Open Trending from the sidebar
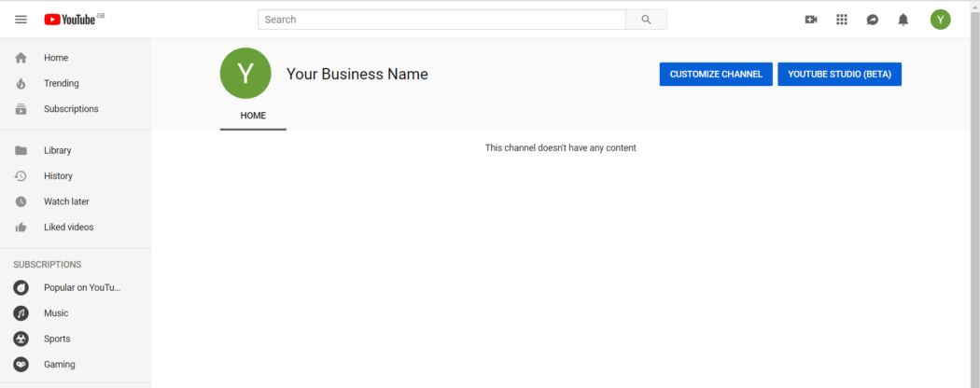The height and width of the screenshot is (388, 980). coord(62,83)
